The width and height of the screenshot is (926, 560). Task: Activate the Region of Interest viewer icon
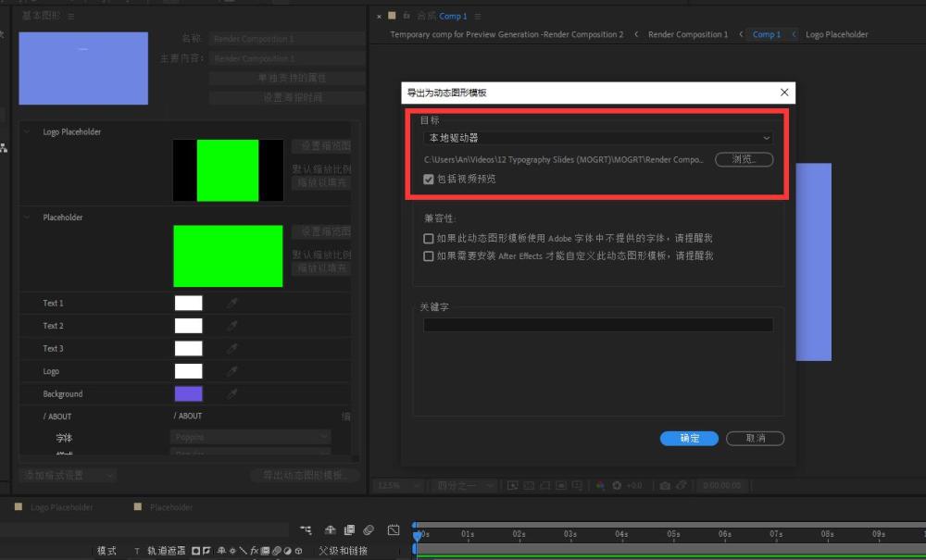coord(561,486)
